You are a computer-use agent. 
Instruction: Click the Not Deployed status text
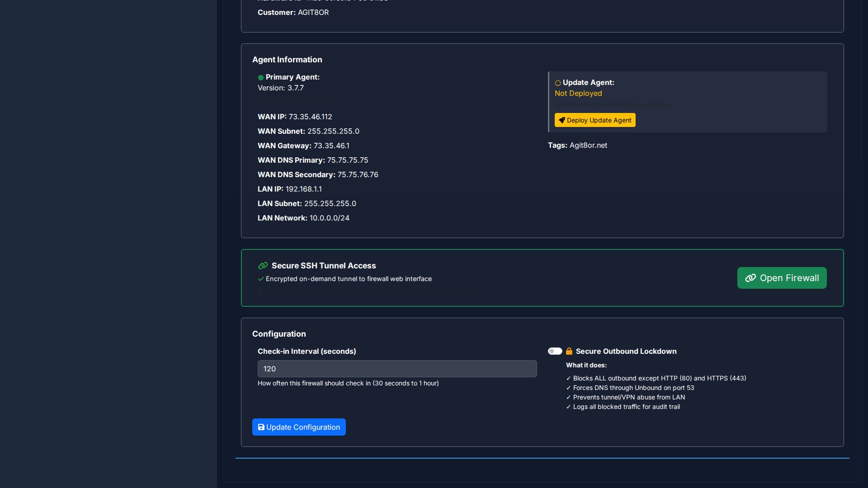[578, 94]
